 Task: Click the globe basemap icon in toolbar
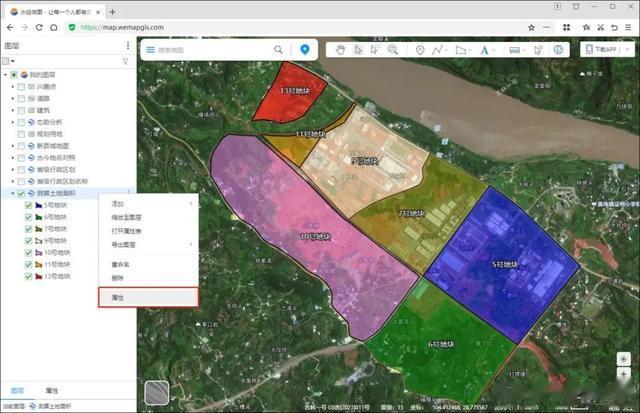click(558, 50)
